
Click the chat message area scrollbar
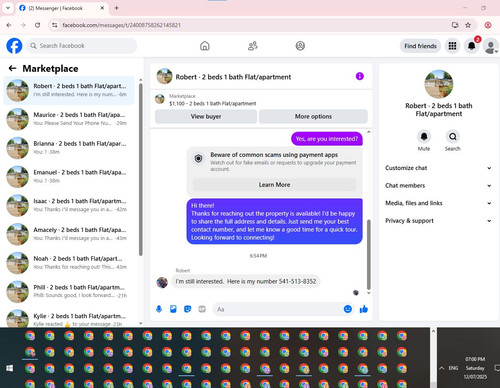369,254
